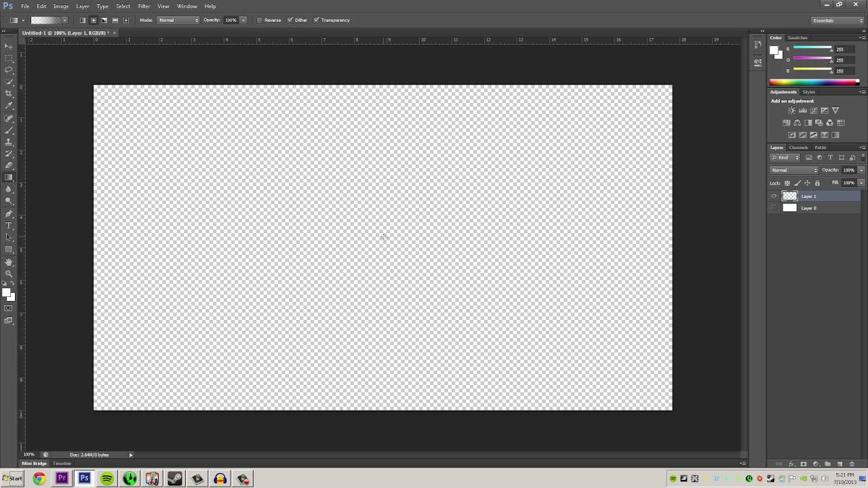Select the Zoom tool
Viewport: 868px width, 488px height.
[9, 273]
